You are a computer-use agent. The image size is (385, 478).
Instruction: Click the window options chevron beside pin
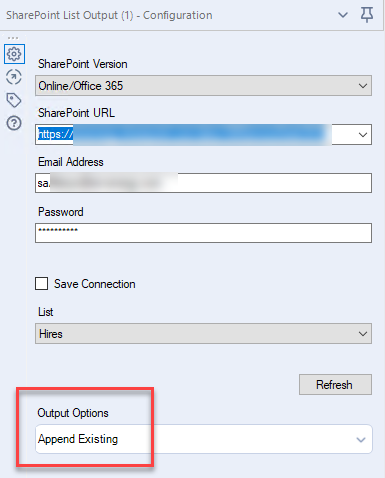point(343,15)
